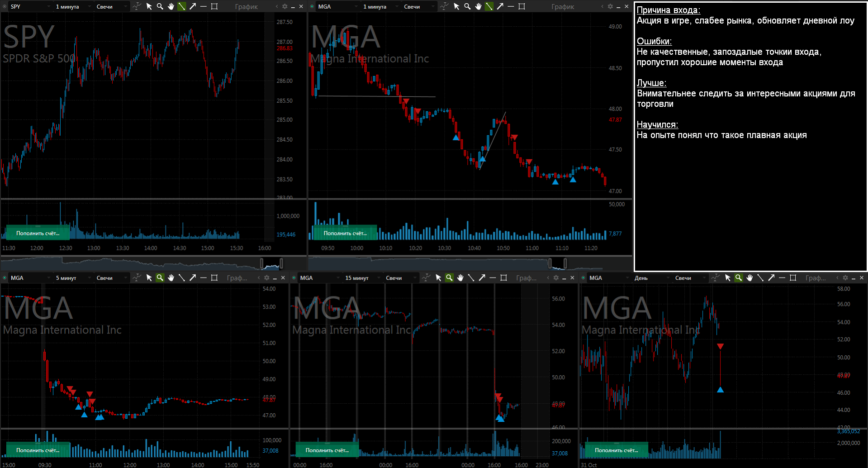Open Свечи dropdown in MGA День chart
The height and width of the screenshot is (468, 868).
(x=690, y=277)
